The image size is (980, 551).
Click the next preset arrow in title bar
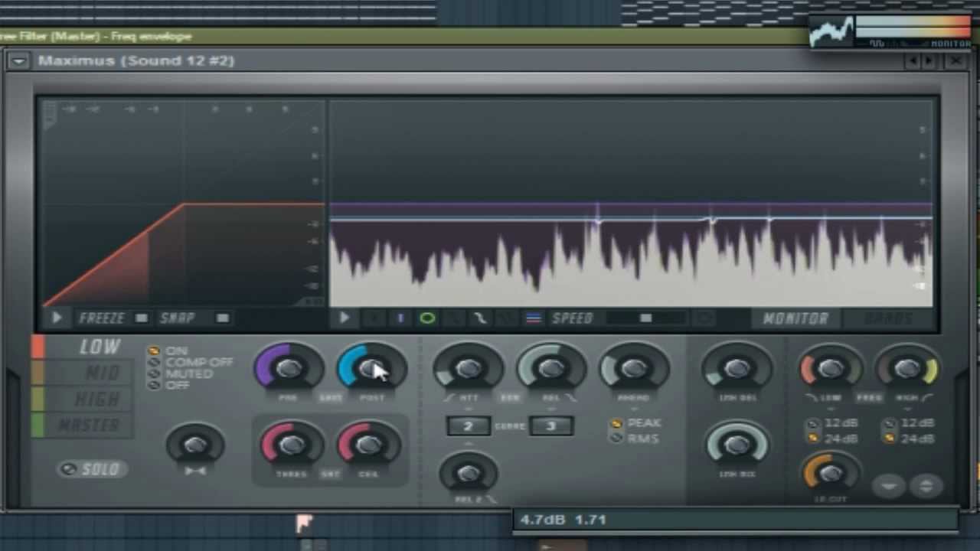click(x=929, y=61)
